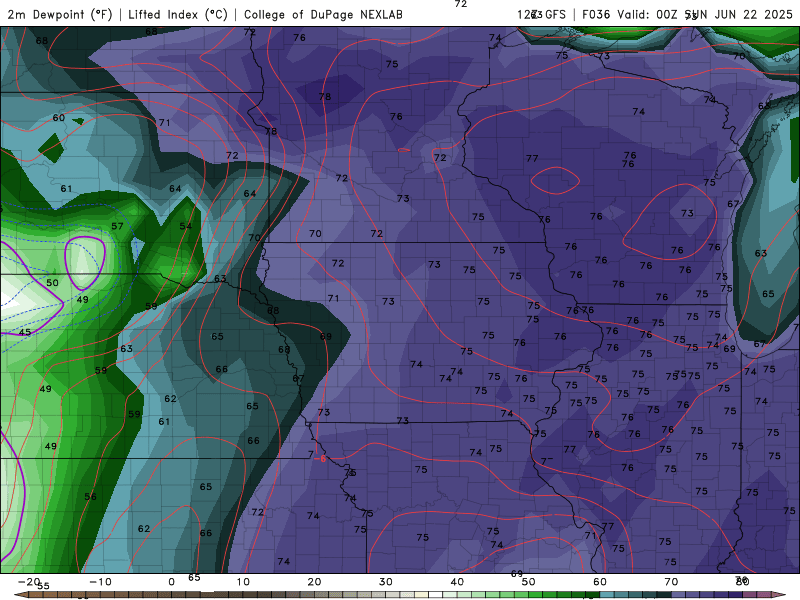Select the 'F036' forecast hour label
The width and height of the screenshot is (800, 600).
pos(596,14)
